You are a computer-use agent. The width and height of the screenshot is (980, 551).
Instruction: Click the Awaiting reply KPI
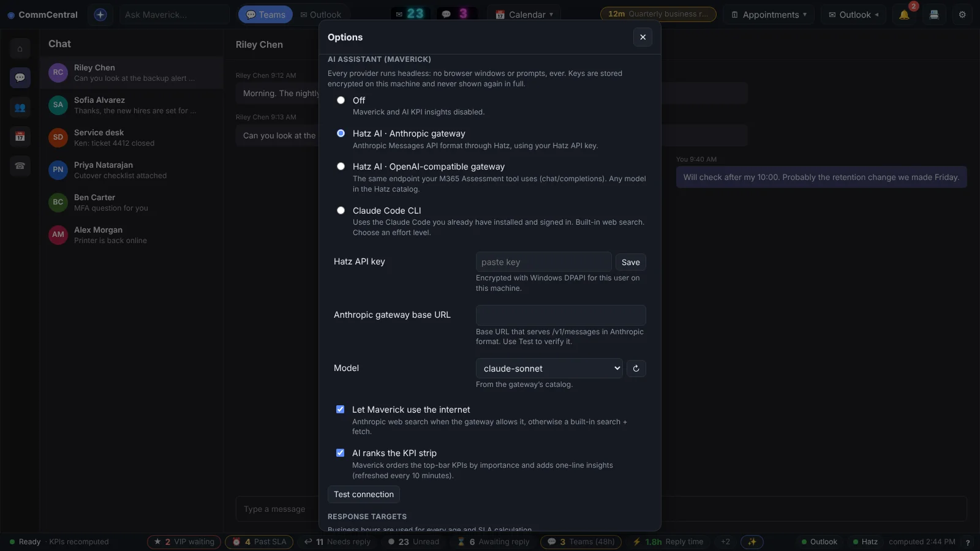(493, 542)
